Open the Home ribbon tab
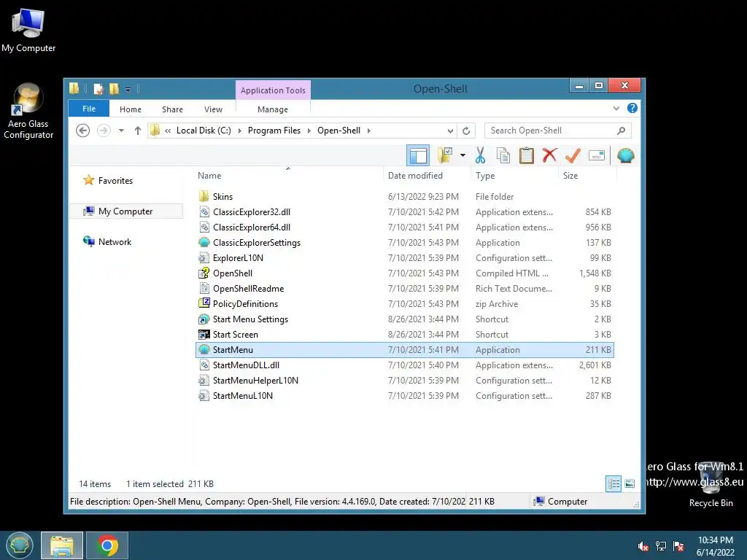The width and height of the screenshot is (747, 560). [131, 109]
